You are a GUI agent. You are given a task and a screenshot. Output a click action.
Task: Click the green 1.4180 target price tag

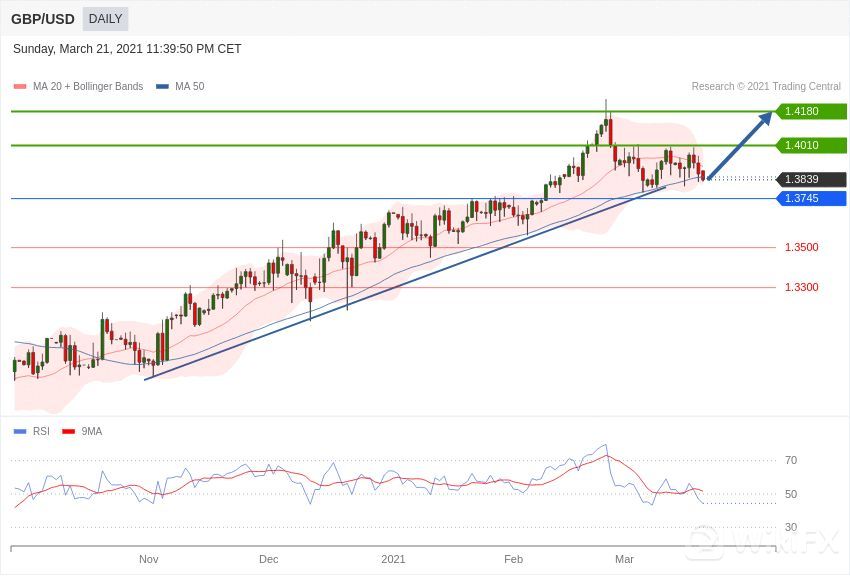tap(810, 111)
